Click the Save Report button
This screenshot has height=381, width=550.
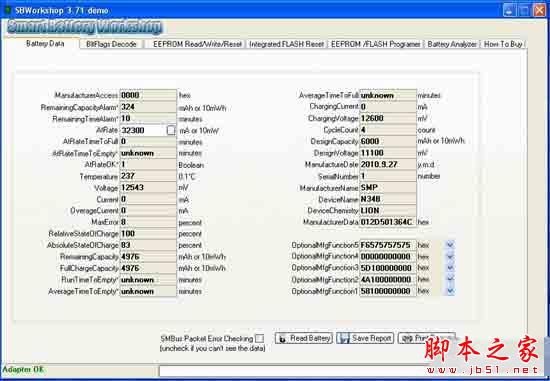click(365, 339)
